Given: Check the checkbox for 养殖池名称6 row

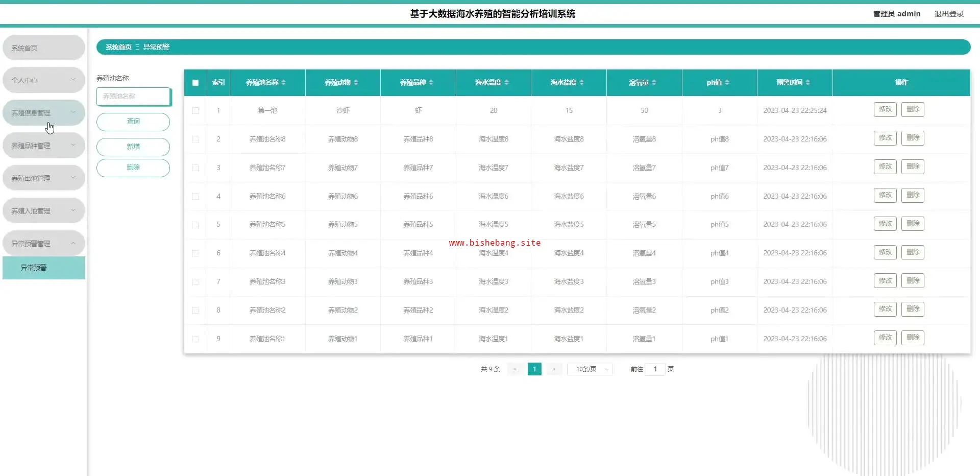Looking at the screenshot, I should click(x=195, y=196).
